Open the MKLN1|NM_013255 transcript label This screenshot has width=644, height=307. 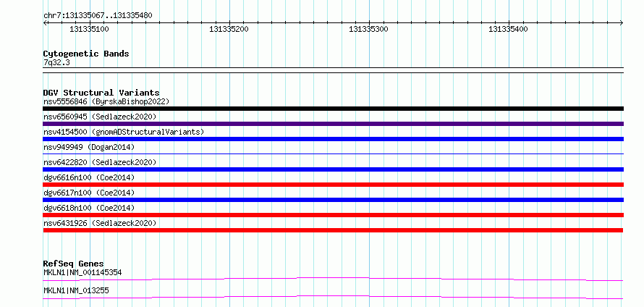click(x=76, y=291)
